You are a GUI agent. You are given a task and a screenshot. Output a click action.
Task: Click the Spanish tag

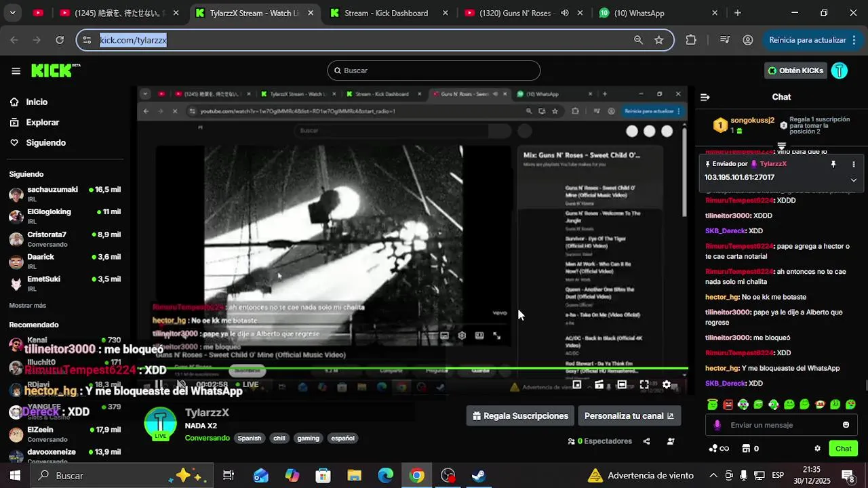249,439
